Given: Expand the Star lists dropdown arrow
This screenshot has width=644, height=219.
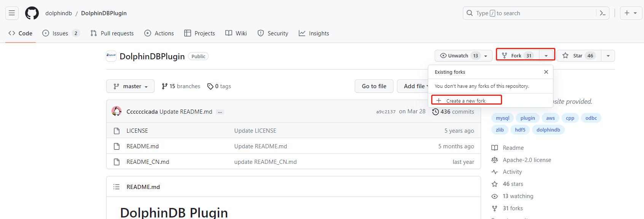Looking at the screenshot, I should [x=608, y=56].
